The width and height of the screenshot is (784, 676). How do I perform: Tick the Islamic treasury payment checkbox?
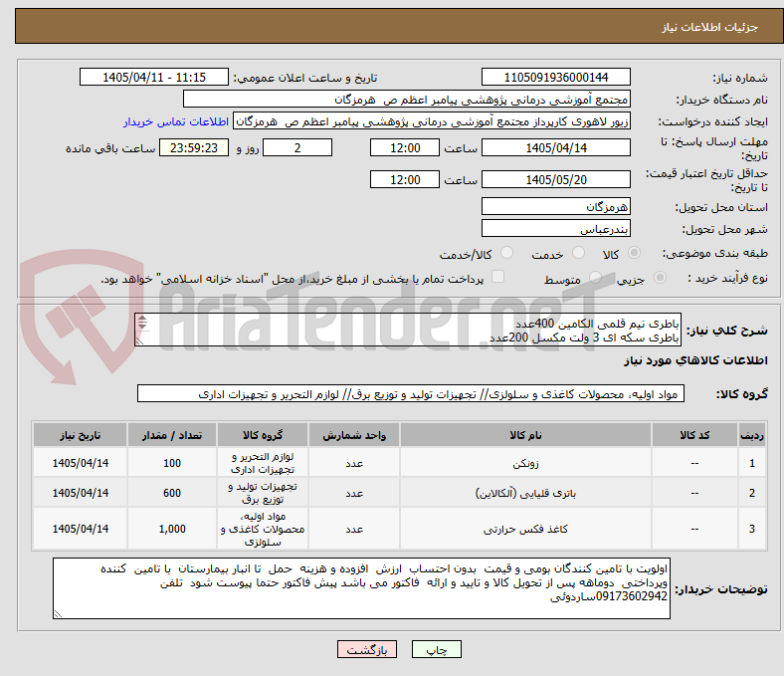pos(498,277)
